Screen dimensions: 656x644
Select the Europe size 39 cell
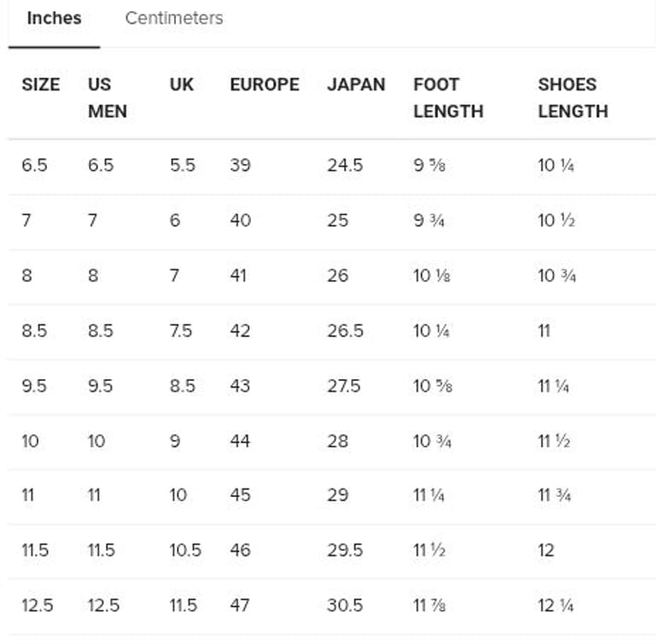240,165
